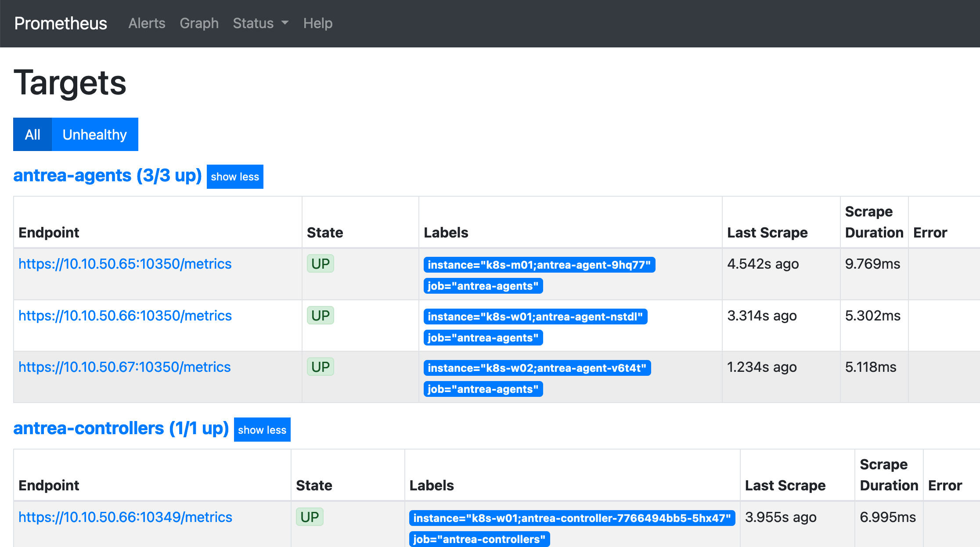This screenshot has width=980, height=547.
Task: Click the k8s-m01;antrea-agent-9hq77 instance label
Action: coord(539,265)
